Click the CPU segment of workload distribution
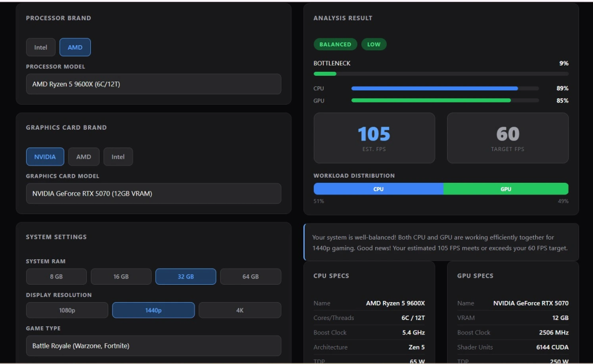Viewport: 593px width, 364px height. point(379,189)
